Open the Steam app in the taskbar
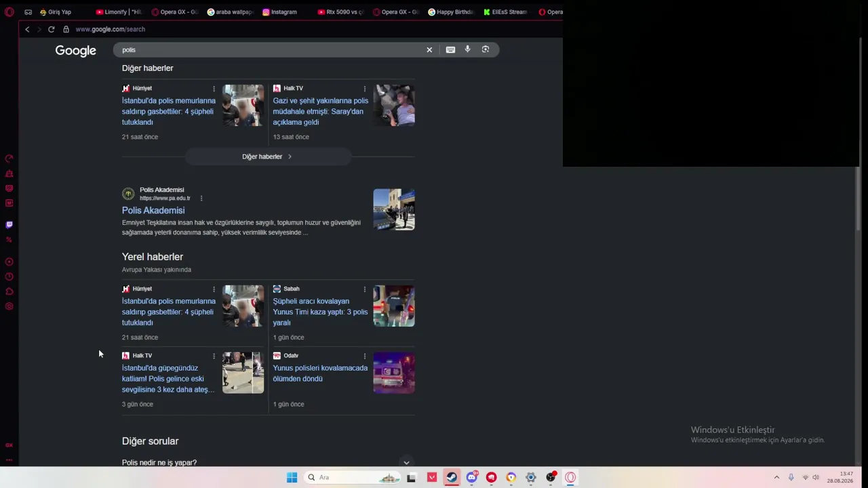The image size is (868, 488). point(452,477)
